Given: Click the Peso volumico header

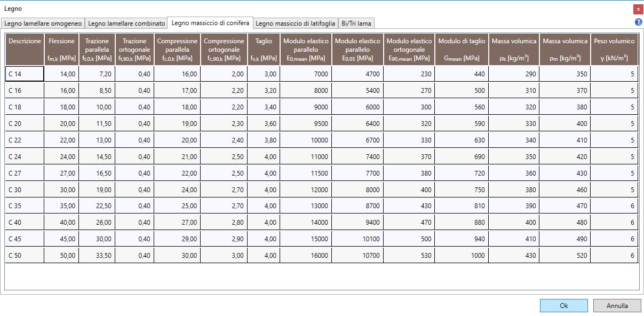Looking at the screenshot, I should point(614,49).
